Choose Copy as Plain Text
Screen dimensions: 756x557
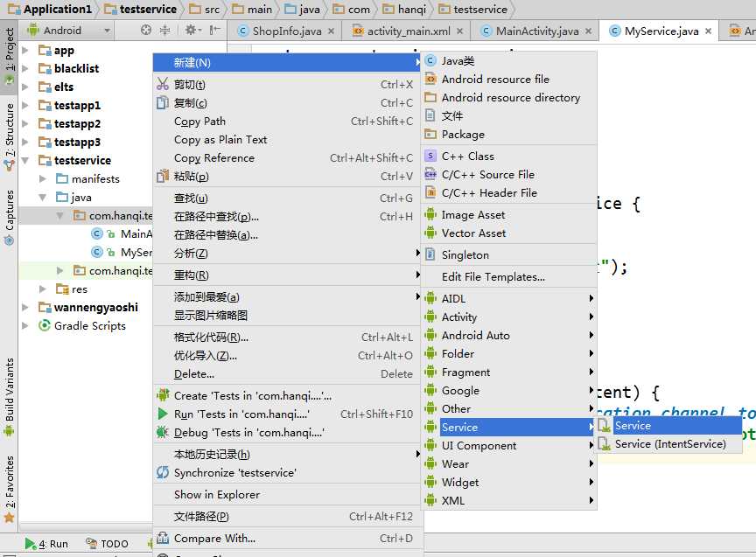click(287, 140)
